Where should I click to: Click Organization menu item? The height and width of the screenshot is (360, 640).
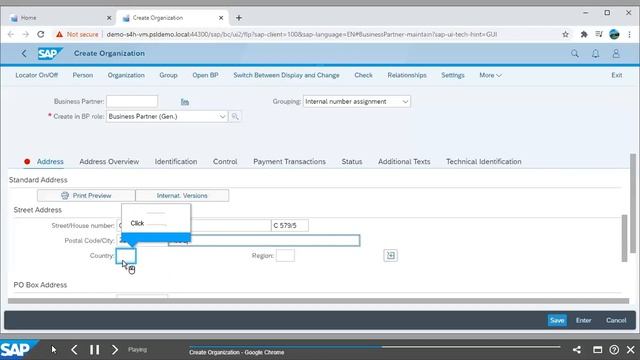(126, 76)
